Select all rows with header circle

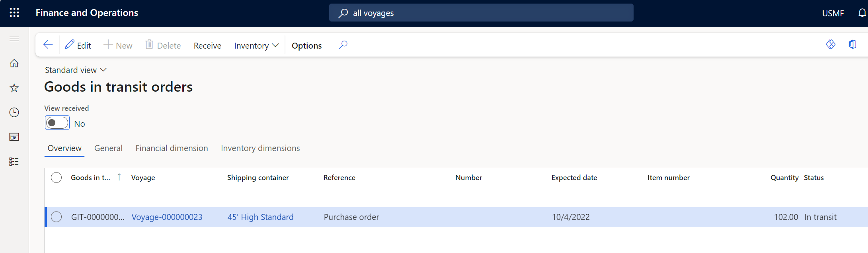point(57,178)
